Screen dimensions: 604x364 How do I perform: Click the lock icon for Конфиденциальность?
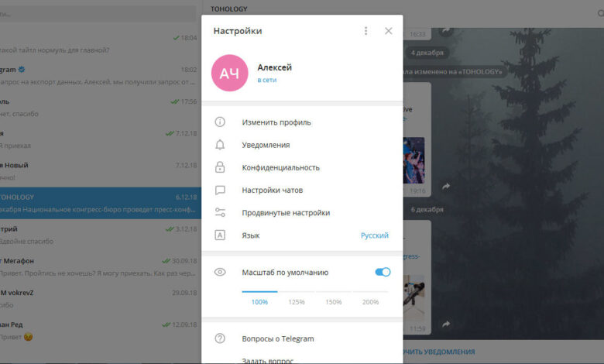(220, 167)
